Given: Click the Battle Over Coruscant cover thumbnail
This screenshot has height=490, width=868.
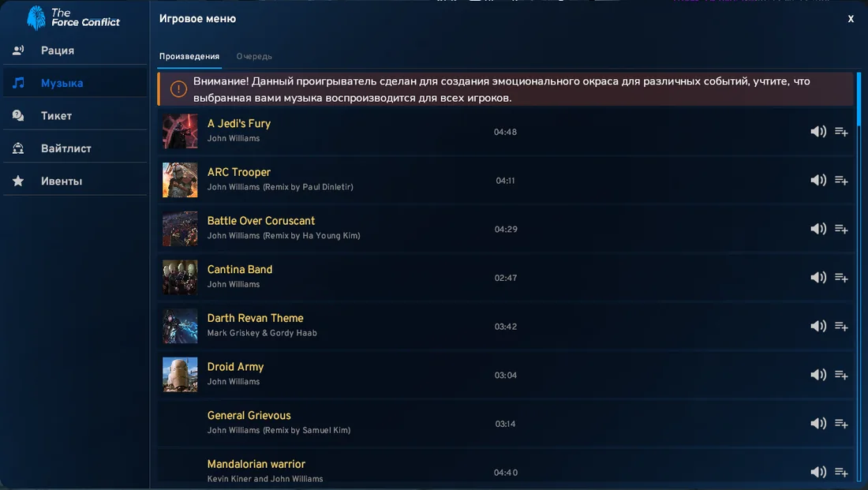Looking at the screenshot, I should coord(180,229).
